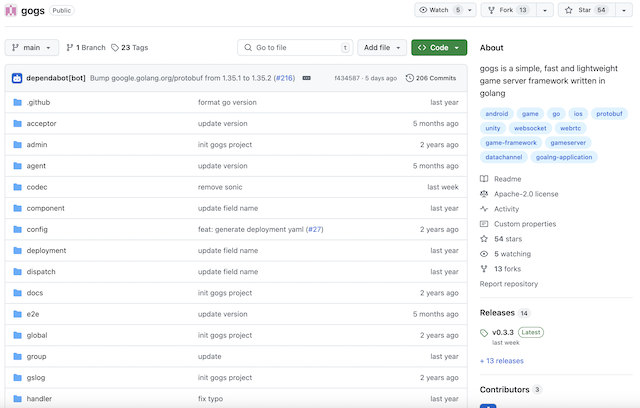Image resolution: width=640 pixels, height=408 pixels.
Task: Click Report repository link
Action: tap(509, 284)
